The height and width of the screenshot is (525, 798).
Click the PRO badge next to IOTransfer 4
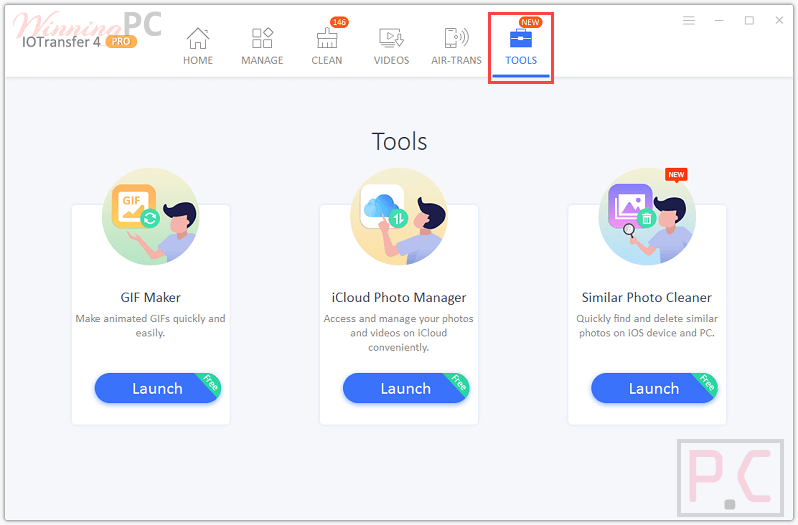pyautogui.click(x=121, y=42)
